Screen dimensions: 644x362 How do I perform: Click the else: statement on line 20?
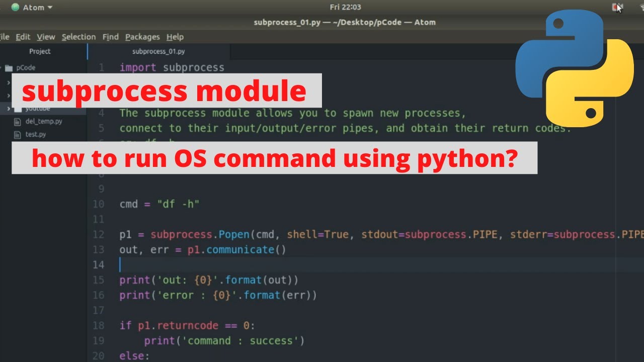click(x=134, y=356)
